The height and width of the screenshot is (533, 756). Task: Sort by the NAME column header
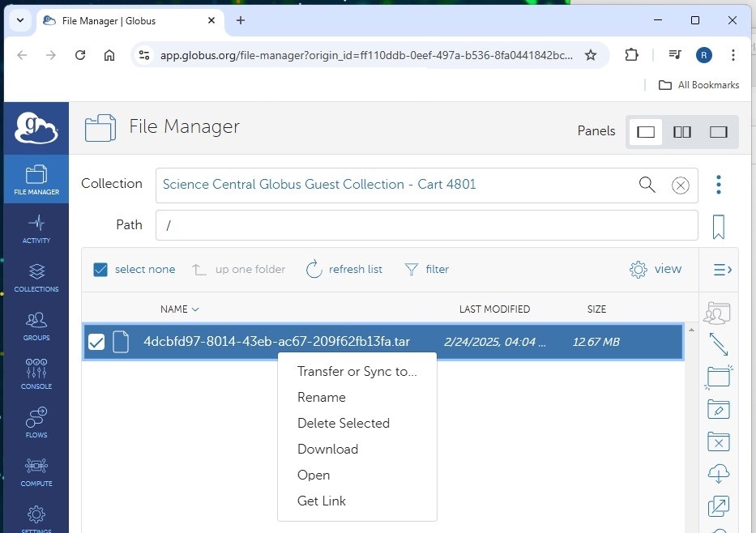click(179, 309)
